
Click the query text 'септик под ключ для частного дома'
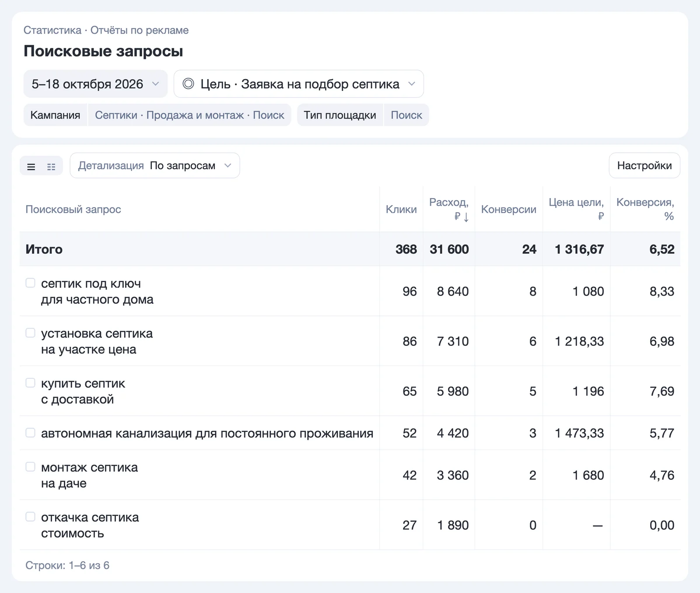click(97, 291)
